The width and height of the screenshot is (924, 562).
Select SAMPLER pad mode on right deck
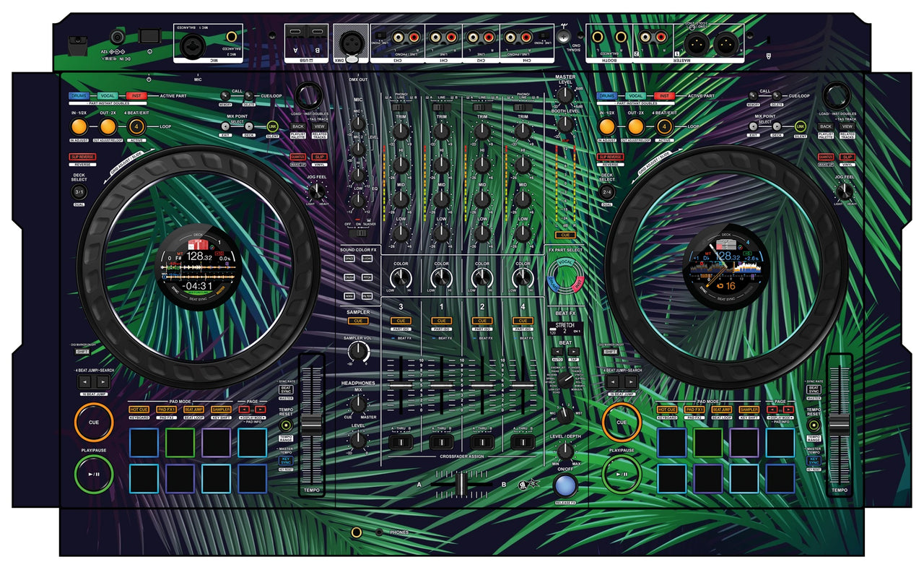click(x=749, y=410)
